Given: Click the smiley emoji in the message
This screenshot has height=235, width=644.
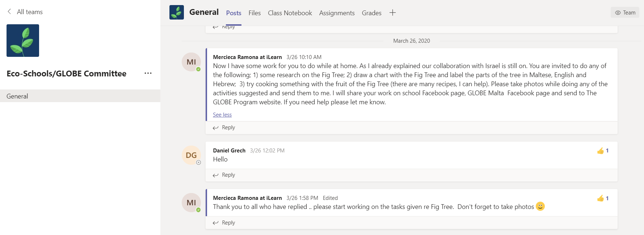Looking at the screenshot, I should [540, 206].
